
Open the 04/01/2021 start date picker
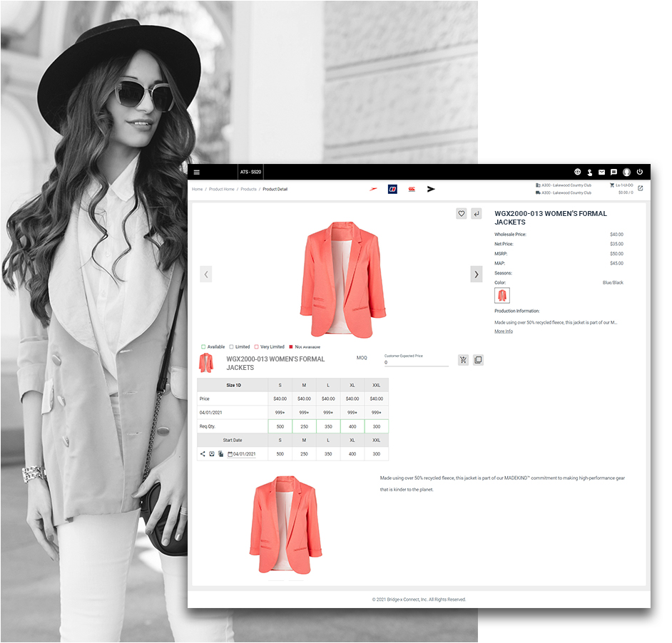(244, 454)
